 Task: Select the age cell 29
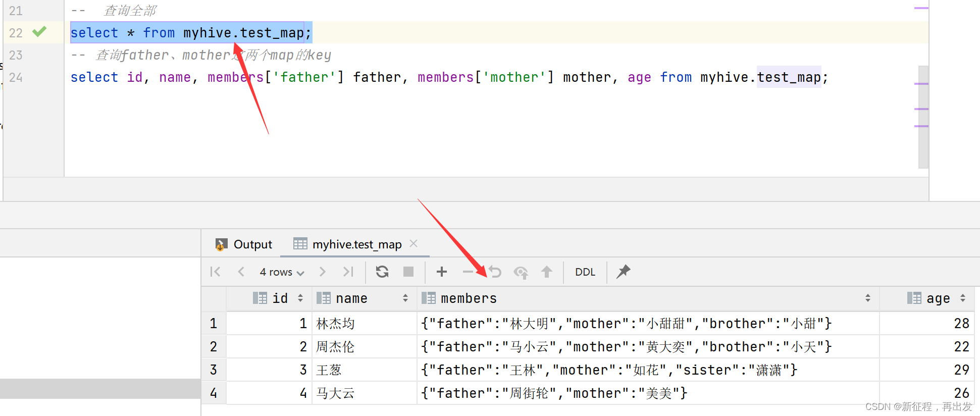[x=927, y=370]
